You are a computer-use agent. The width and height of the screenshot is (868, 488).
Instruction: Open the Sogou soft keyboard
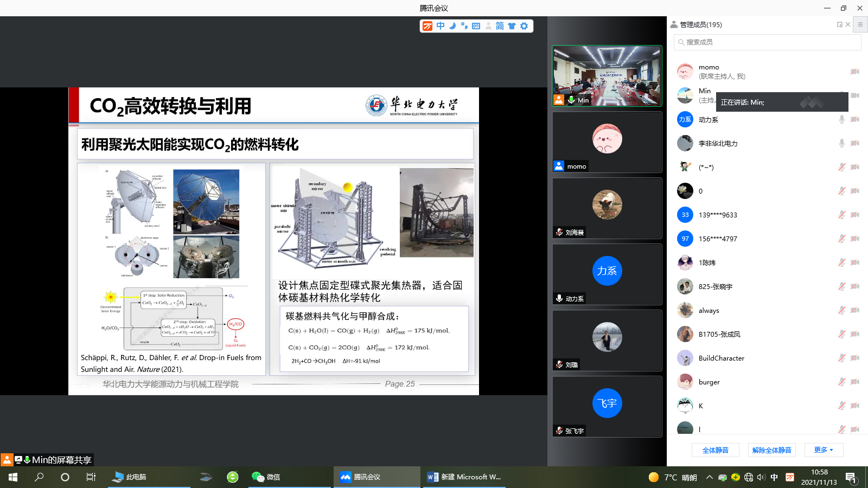[x=475, y=25]
